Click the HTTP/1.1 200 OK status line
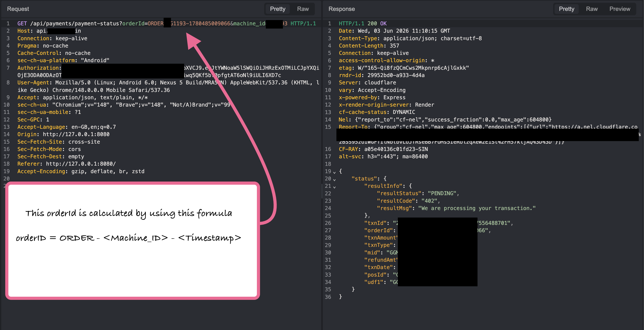The height and width of the screenshot is (330, 644). pos(362,23)
